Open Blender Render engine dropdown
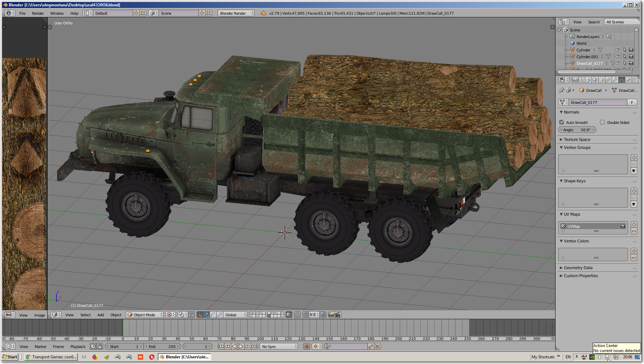Image resolution: width=644 pixels, height=364 pixels. pyautogui.click(x=236, y=13)
